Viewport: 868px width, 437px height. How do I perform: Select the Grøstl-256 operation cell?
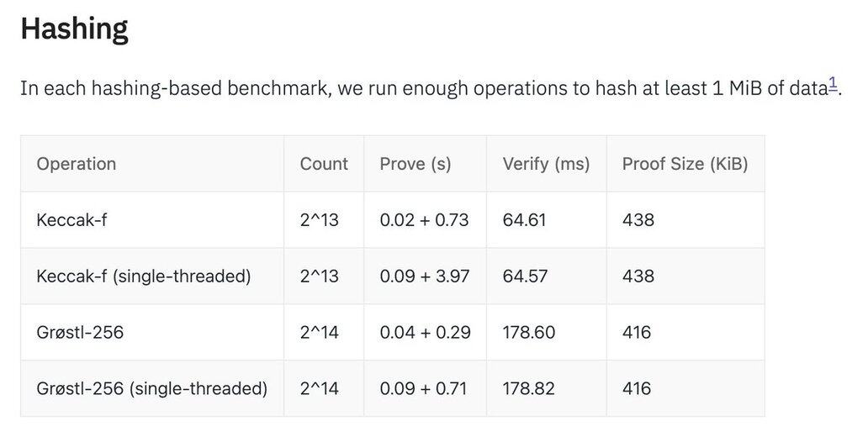80,332
